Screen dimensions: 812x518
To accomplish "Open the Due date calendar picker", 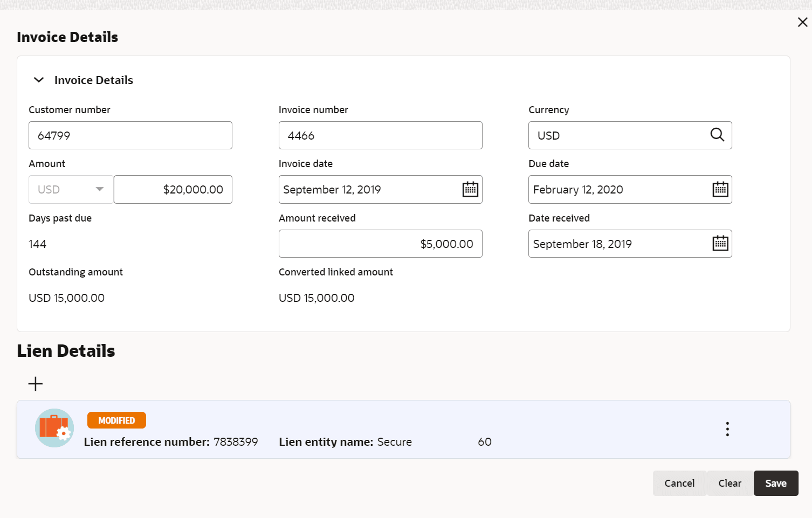I will [720, 190].
